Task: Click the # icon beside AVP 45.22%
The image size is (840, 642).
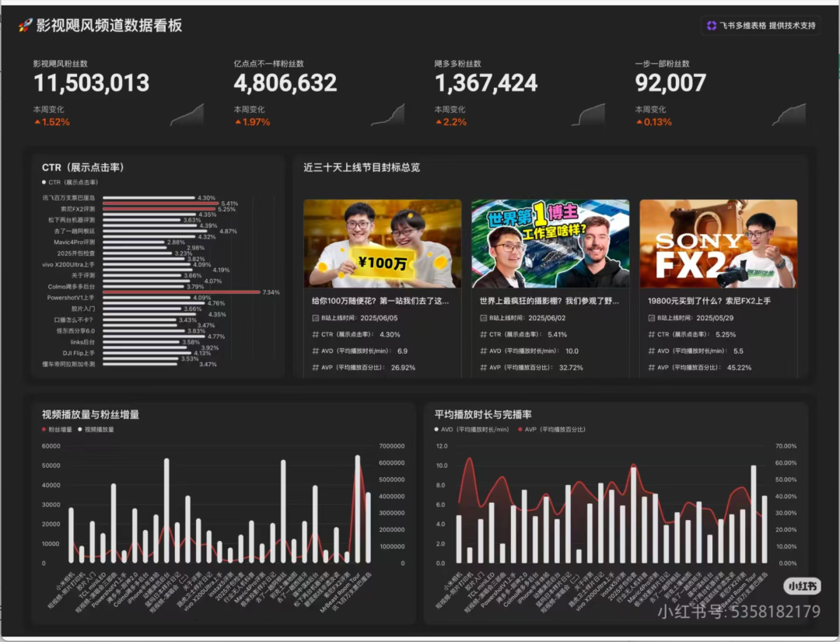Action: [x=652, y=368]
